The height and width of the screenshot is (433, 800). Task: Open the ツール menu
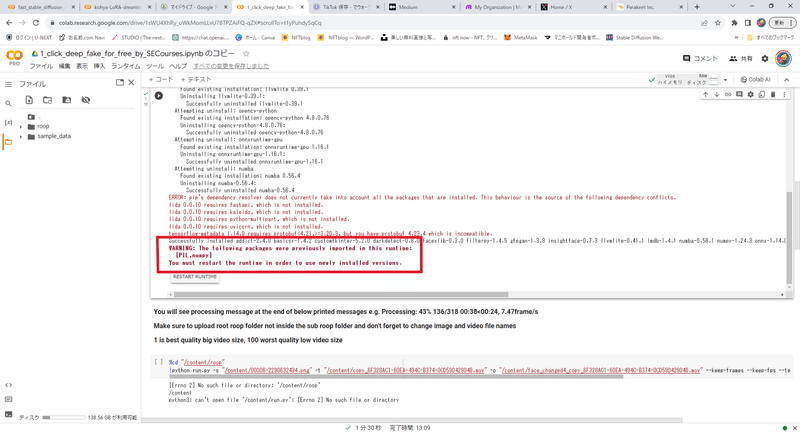click(x=155, y=66)
